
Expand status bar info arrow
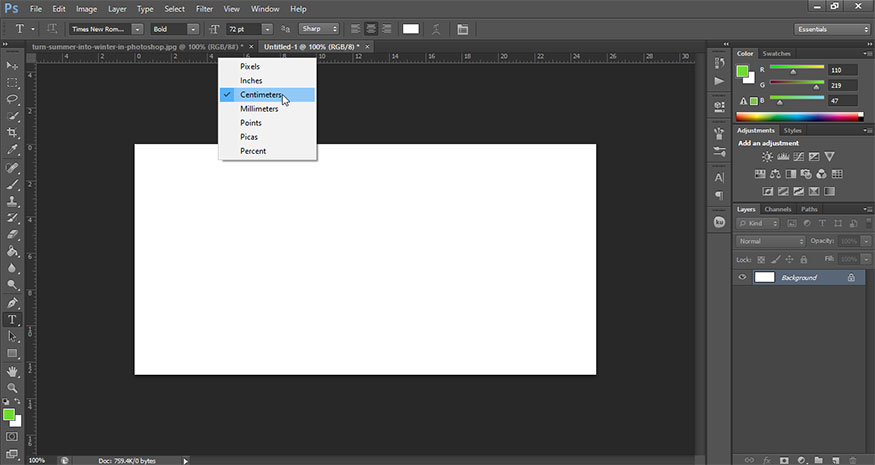(185, 461)
